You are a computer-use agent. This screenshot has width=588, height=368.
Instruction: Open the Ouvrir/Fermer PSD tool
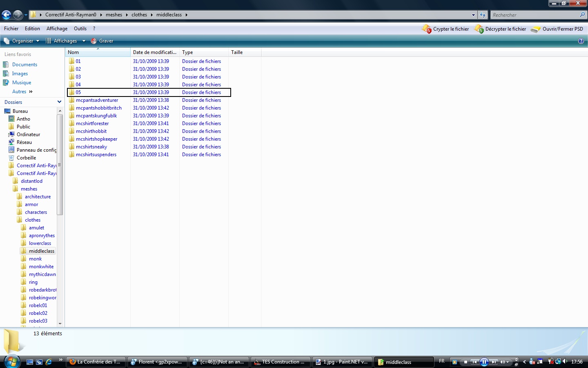point(535,29)
